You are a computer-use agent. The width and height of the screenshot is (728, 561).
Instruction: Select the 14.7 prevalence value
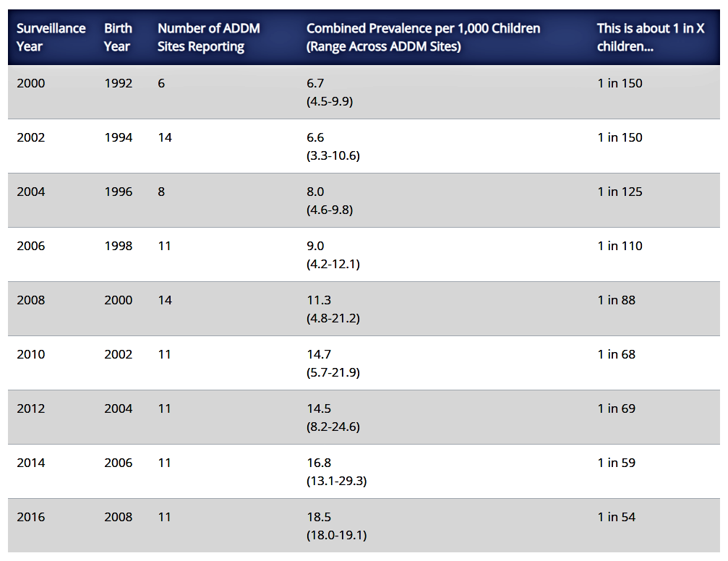point(319,354)
